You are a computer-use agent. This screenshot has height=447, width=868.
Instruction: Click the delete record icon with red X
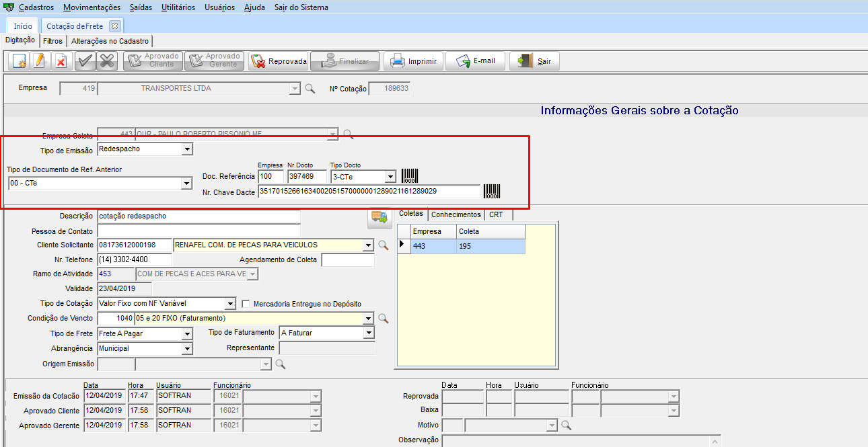pyautogui.click(x=61, y=61)
